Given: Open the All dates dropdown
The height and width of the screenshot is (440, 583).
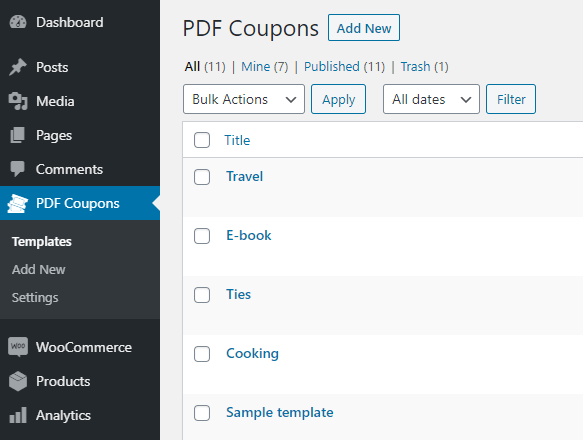Looking at the screenshot, I should [431, 99].
